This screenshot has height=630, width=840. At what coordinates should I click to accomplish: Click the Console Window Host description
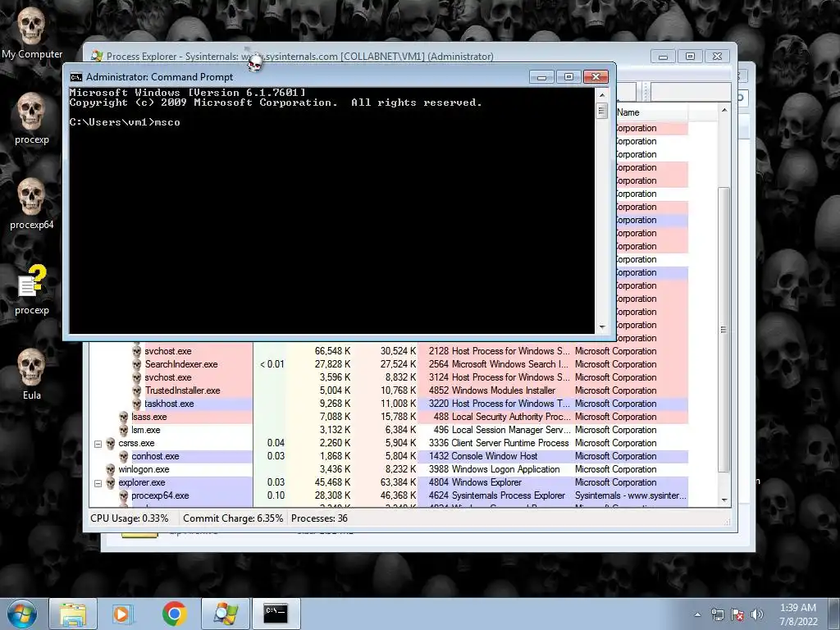(x=495, y=456)
